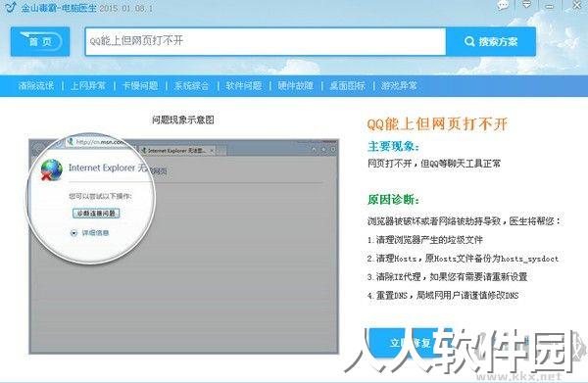
Task: Focus the QQ能上但网页打不开 search field
Action: 266,41
